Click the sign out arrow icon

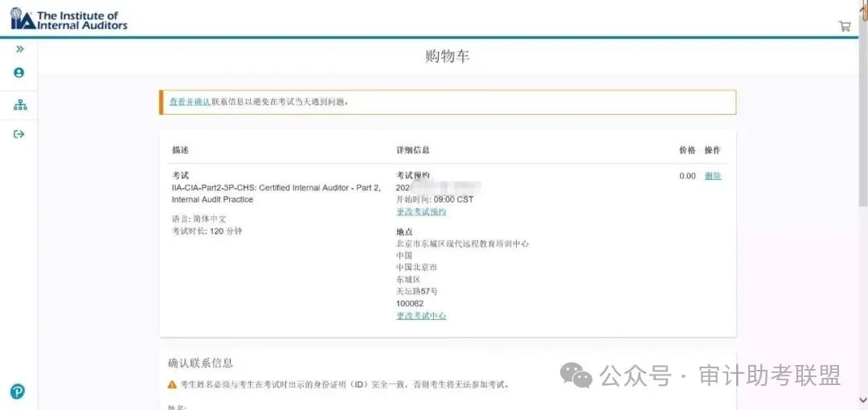pyautogui.click(x=19, y=134)
